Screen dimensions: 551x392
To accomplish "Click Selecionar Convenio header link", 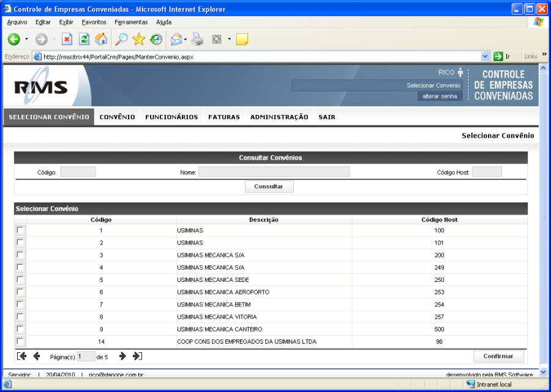I will coord(433,85).
